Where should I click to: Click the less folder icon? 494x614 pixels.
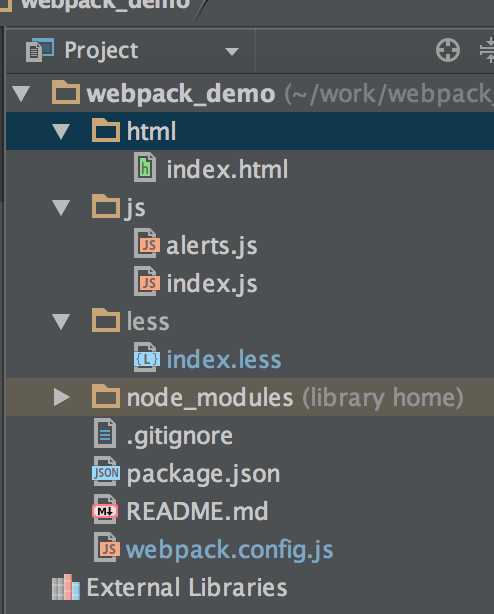pos(106,320)
